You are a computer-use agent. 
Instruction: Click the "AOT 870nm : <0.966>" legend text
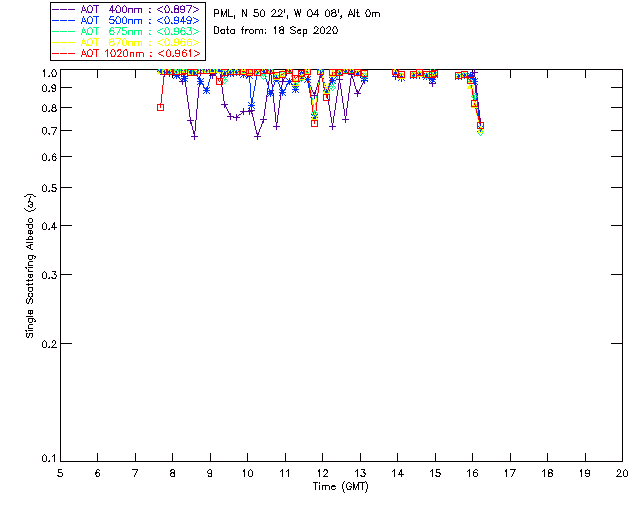coord(140,42)
